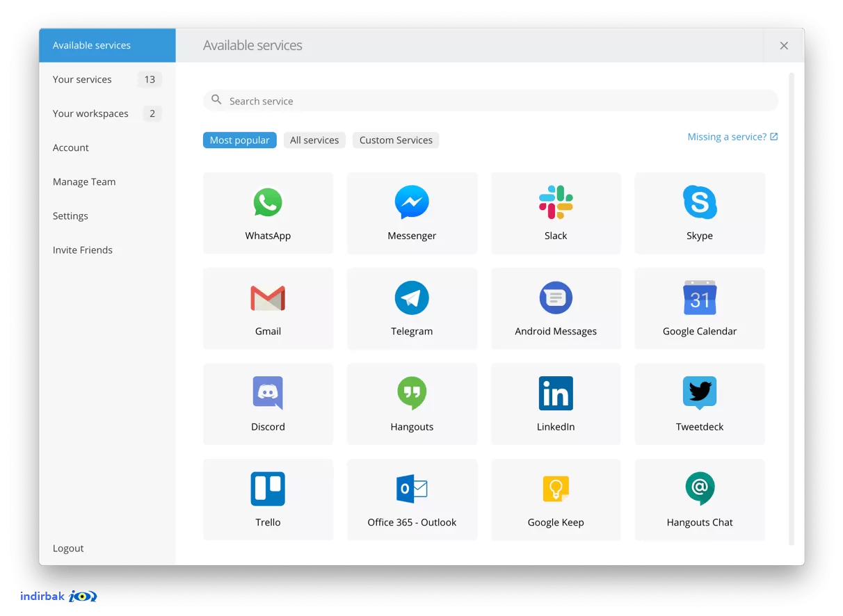Click the Hangouts Chat label text
The image size is (843, 616).
[700, 522]
